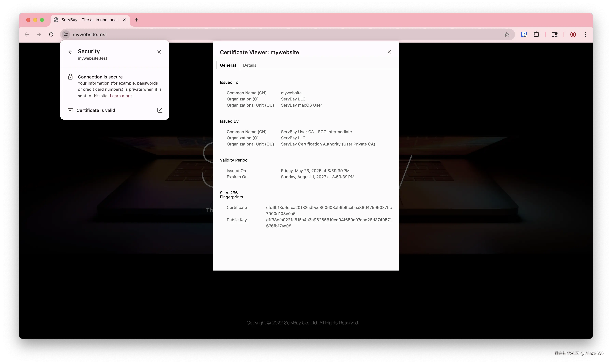Viewport: 612px width, 364px height.
Task: Click the password manager extension icon
Action: tap(524, 35)
